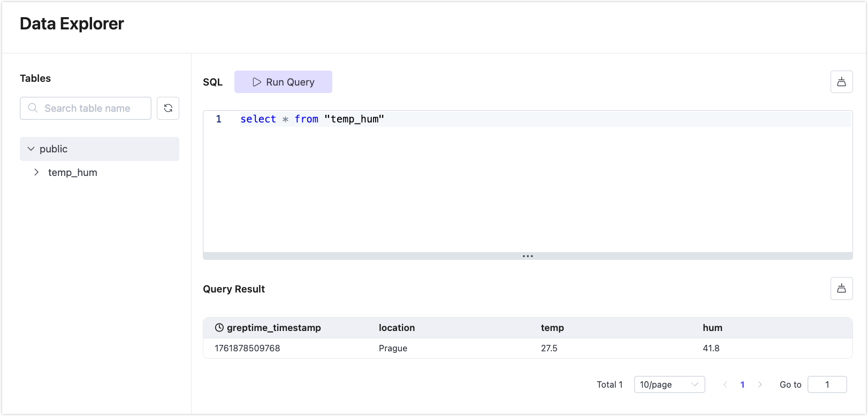
Task: Click the hum column header
Action: [x=712, y=328]
